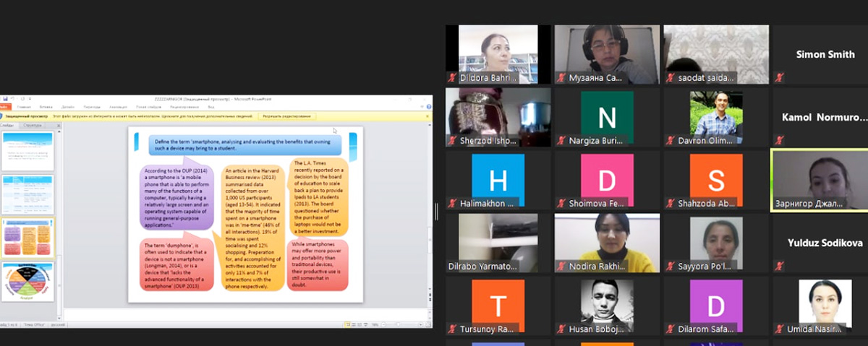Click the Разрешить редактирование enable editing button
This screenshot has height=346, width=868.
pos(287,116)
